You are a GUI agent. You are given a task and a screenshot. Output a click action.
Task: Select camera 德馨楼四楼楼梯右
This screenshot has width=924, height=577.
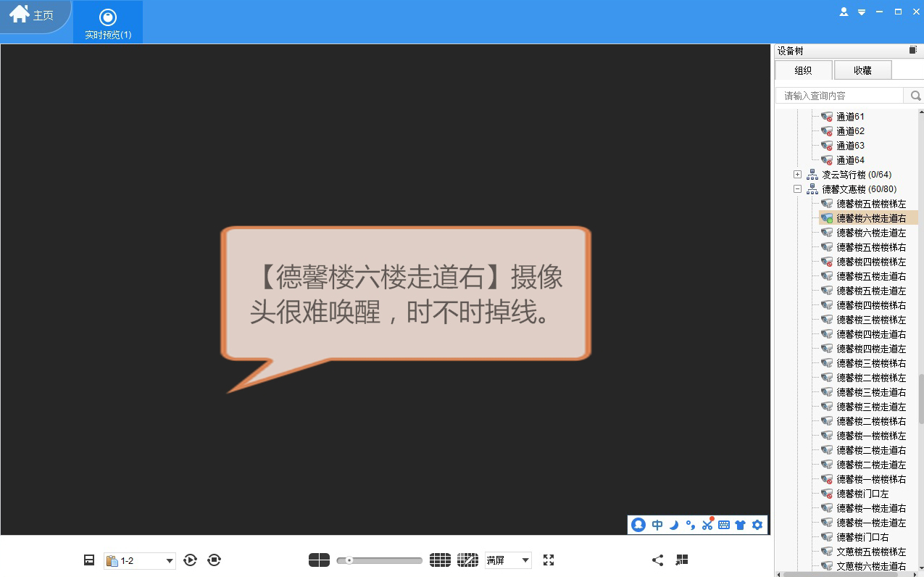pyautogui.click(x=871, y=305)
